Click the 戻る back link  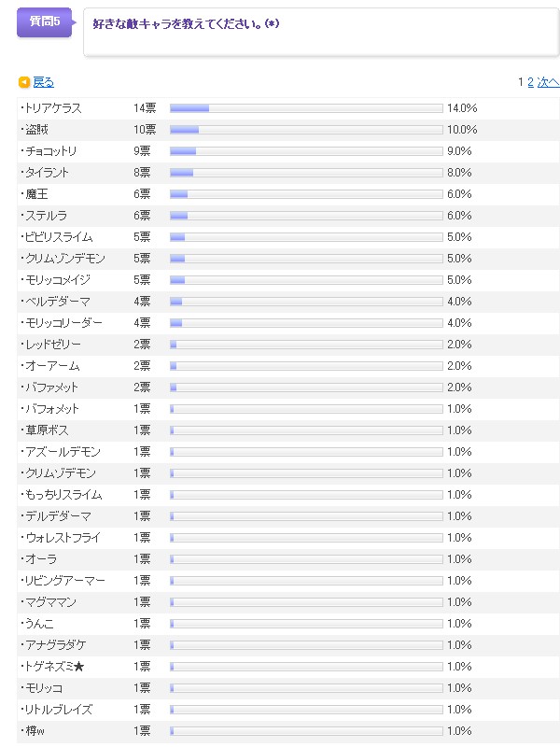(44, 82)
